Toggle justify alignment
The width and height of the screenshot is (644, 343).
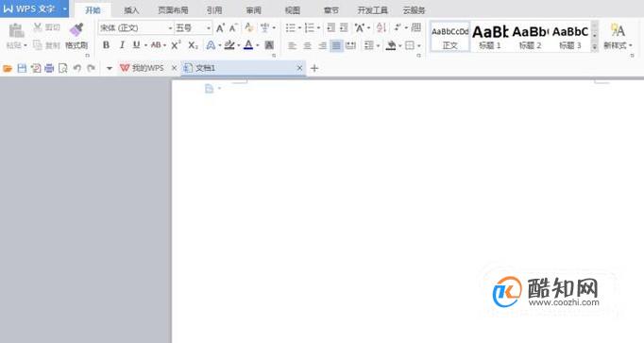[336, 45]
